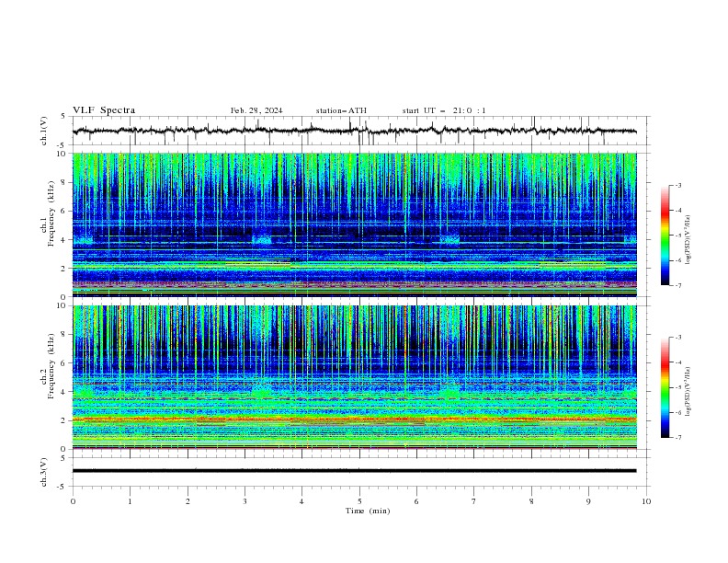Click inside the ch.1 spectrogram panel
Image resolution: width=728 pixels, height=563 pixels.
pos(355,224)
